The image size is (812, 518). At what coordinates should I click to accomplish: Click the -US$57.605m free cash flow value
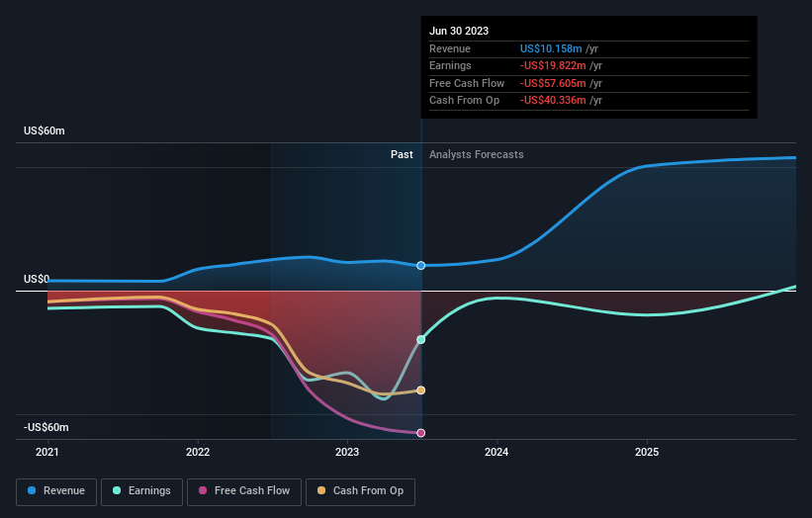[553, 83]
